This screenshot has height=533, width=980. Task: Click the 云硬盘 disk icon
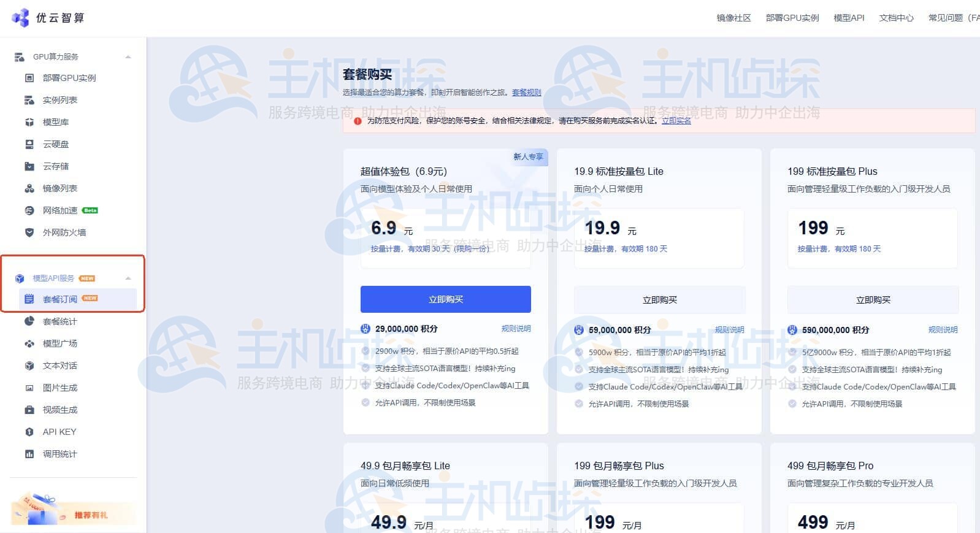pos(29,144)
